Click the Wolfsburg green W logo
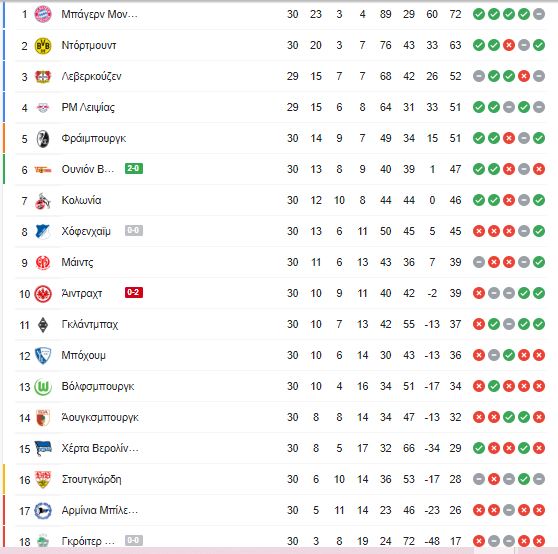The width and height of the screenshot is (558, 554). pyautogui.click(x=43, y=387)
